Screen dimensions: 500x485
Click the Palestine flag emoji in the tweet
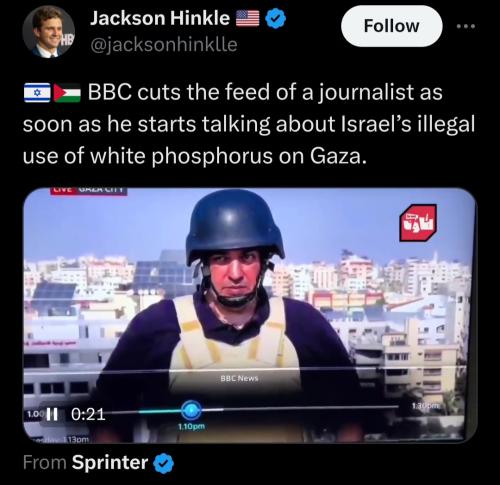coord(67,93)
